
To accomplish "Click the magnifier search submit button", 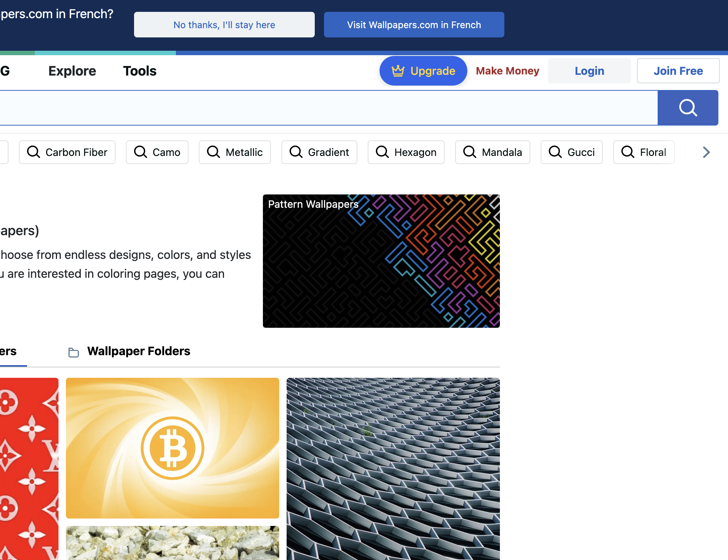I will [688, 108].
